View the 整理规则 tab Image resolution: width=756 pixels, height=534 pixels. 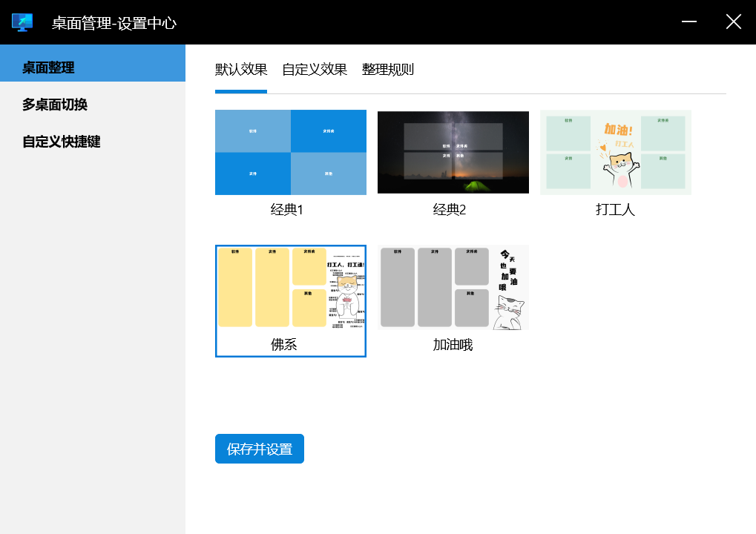coord(387,69)
